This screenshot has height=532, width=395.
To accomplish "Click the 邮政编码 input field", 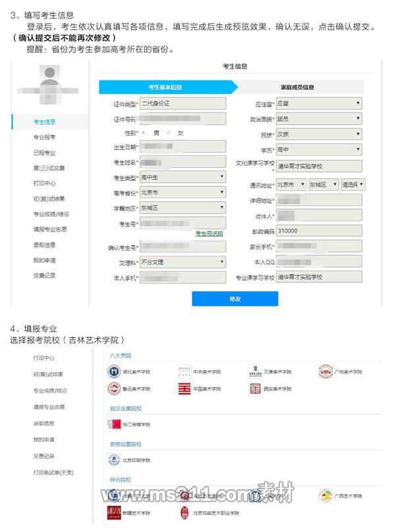I will coord(318,231).
